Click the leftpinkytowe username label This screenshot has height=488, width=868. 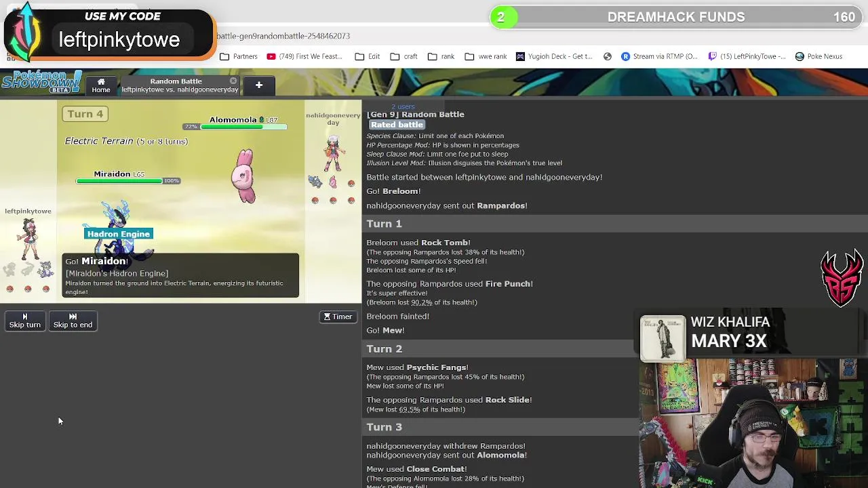[28, 211]
